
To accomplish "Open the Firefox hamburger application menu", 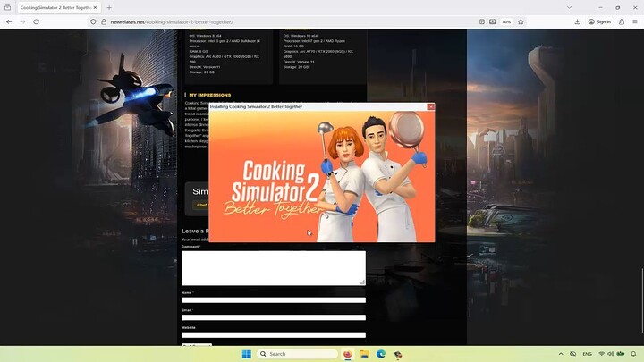I will pos(635,21).
